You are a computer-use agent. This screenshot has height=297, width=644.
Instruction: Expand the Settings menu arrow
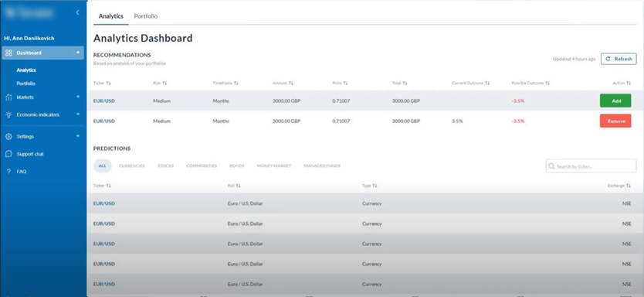point(78,136)
